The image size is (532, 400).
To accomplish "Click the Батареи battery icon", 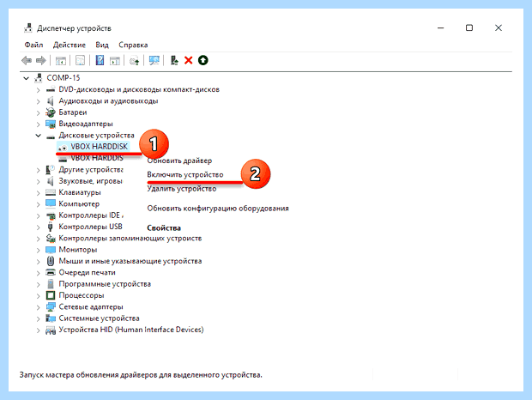I will (x=51, y=112).
